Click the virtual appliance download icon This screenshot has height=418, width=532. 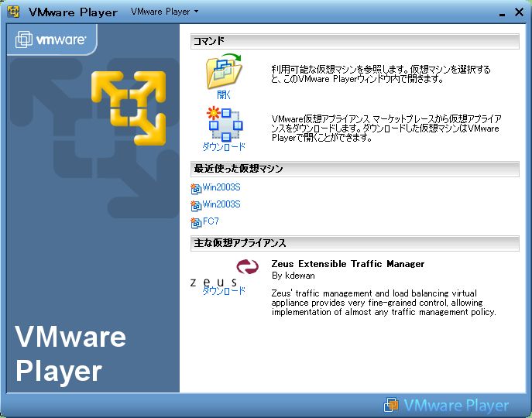tap(225, 124)
